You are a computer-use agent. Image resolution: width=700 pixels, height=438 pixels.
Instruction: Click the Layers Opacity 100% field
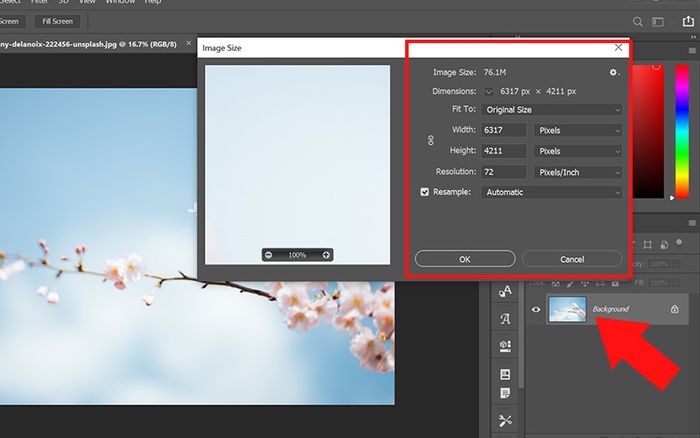pyautogui.click(x=659, y=264)
